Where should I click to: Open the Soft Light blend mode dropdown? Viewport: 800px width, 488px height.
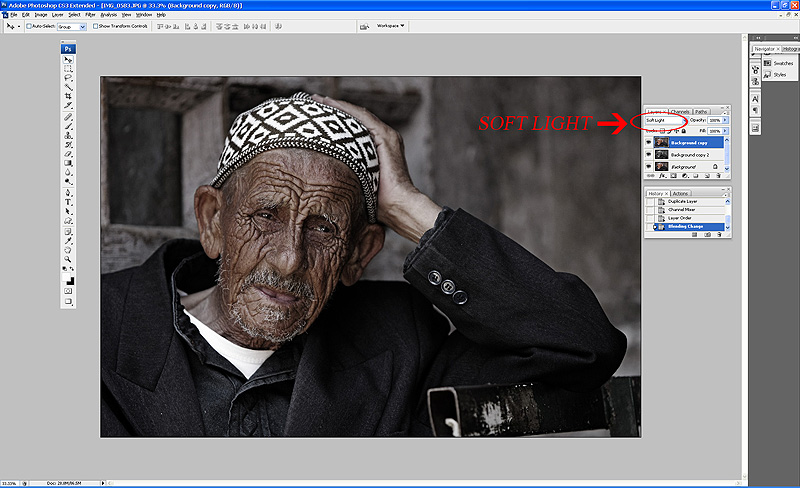665,120
